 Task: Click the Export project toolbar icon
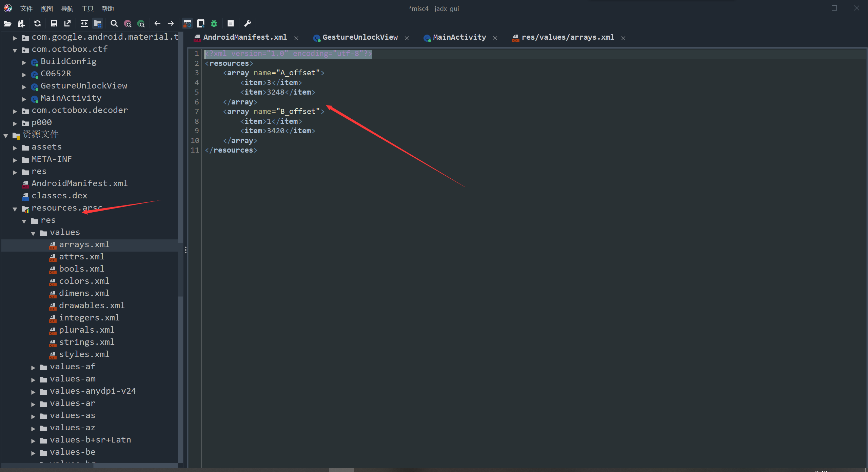[67, 23]
